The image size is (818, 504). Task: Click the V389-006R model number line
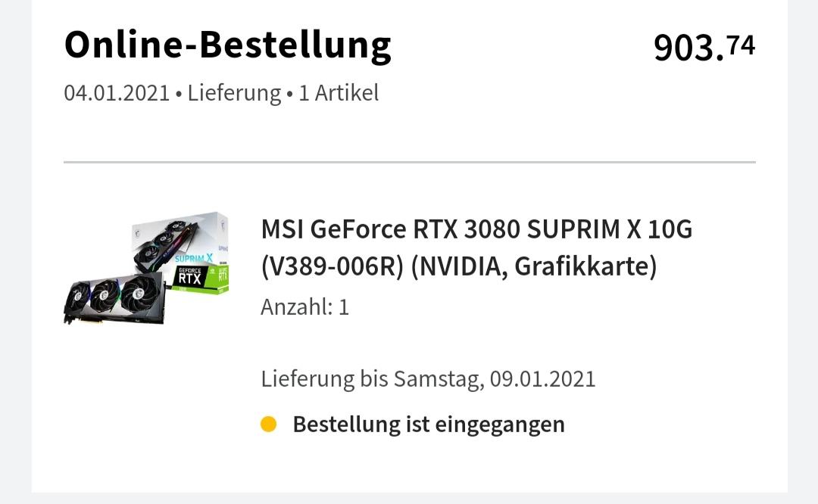click(x=333, y=267)
